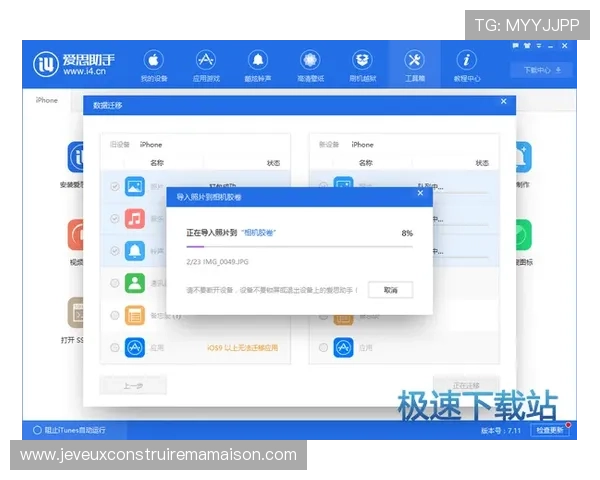Click the old device Notes icon

coord(135,315)
